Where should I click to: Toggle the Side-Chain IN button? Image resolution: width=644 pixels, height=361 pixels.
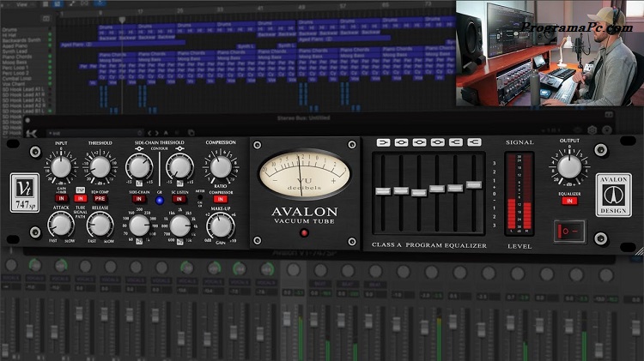click(139, 199)
